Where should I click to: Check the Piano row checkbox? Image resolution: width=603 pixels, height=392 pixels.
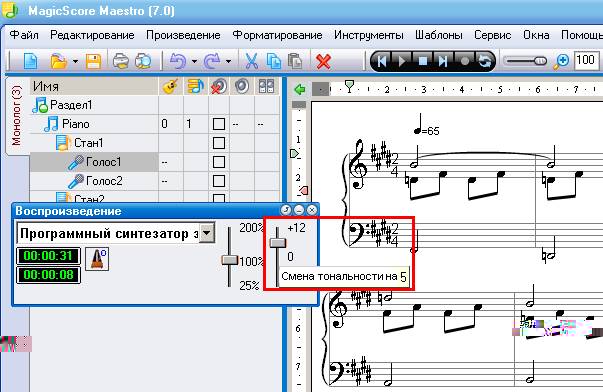coord(218,124)
